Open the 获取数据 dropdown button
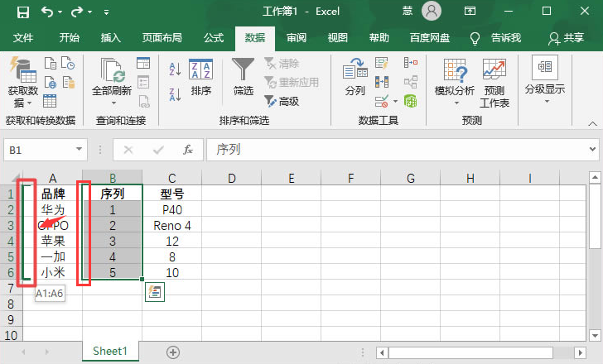This screenshot has height=364, width=603. 22,83
